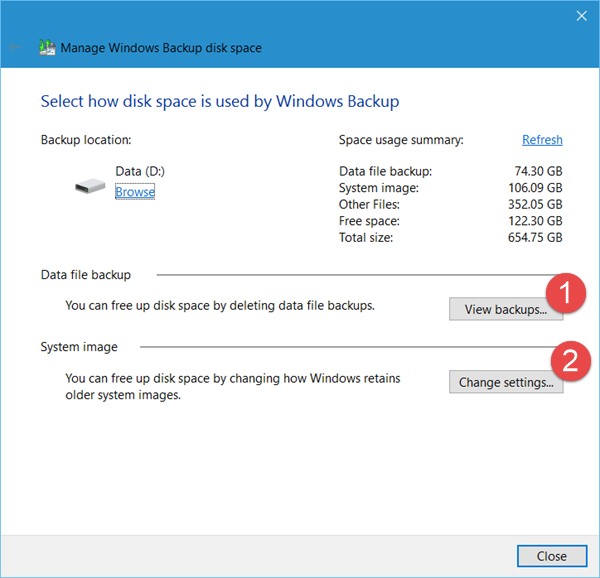Viewport: 600px width, 578px height.
Task: Click the Free space 122.30 GB value
Action: point(535,221)
